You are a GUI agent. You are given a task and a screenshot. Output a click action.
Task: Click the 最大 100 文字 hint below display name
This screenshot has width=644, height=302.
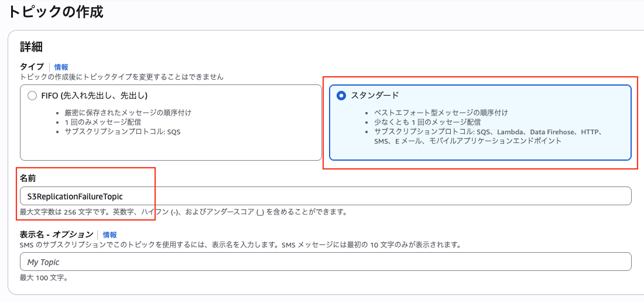pos(43,277)
